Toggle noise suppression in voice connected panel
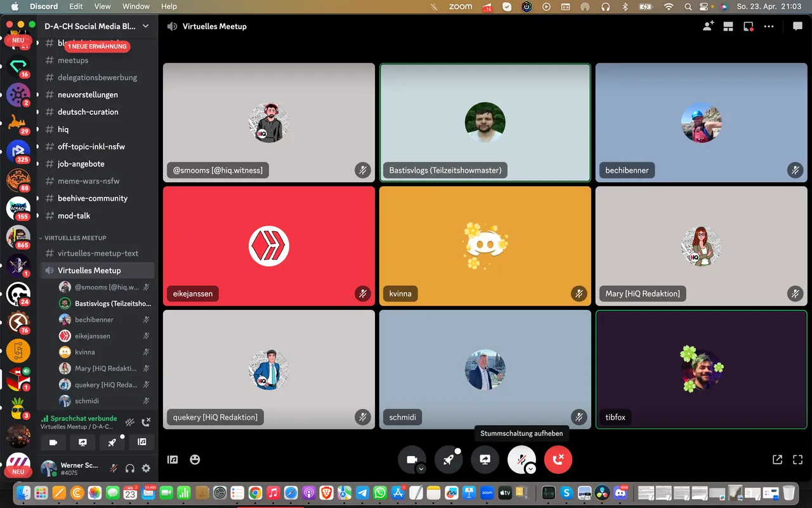Screen dimensions: 812x508 click(130, 422)
